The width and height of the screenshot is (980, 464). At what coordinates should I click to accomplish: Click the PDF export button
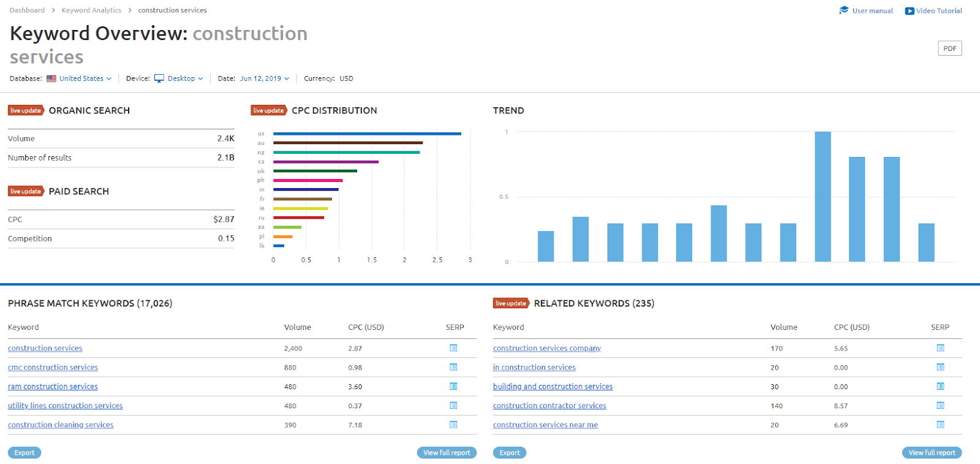[x=950, y=48]
